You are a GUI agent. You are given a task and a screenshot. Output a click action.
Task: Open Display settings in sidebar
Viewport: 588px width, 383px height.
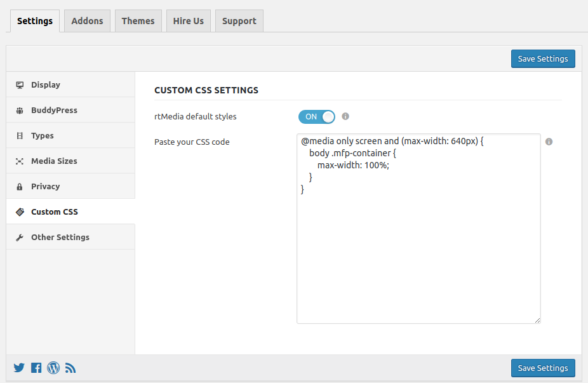point(46,84)
